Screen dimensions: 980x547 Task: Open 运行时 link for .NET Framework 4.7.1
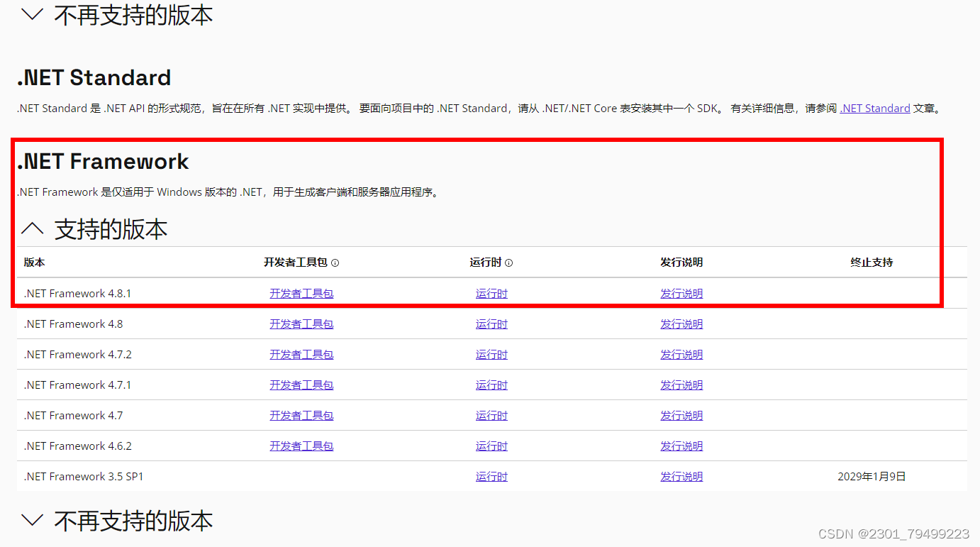click(491, 385)
